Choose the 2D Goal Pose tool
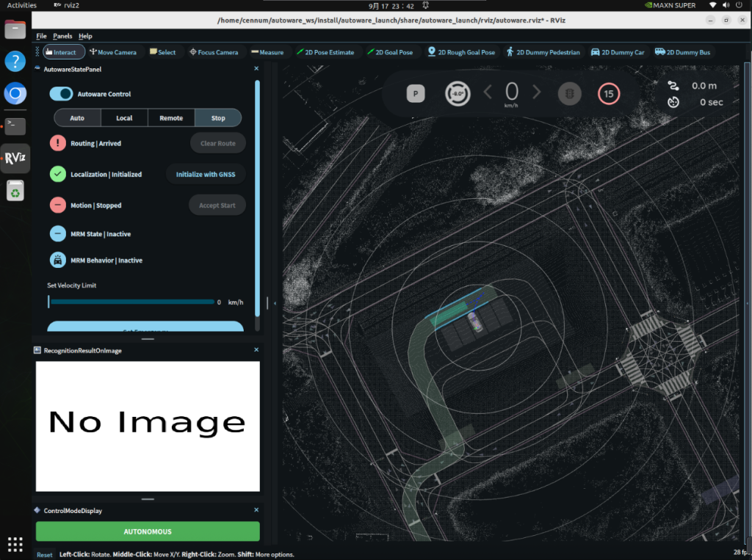752x560 pixels. point(391,52)
